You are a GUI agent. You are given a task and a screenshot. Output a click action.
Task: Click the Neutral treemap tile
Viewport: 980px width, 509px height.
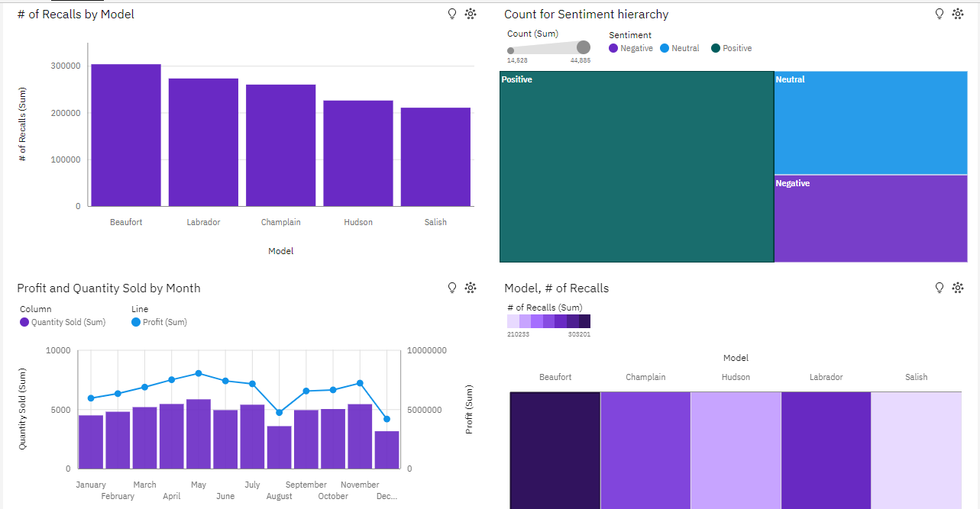pos(871,123)
